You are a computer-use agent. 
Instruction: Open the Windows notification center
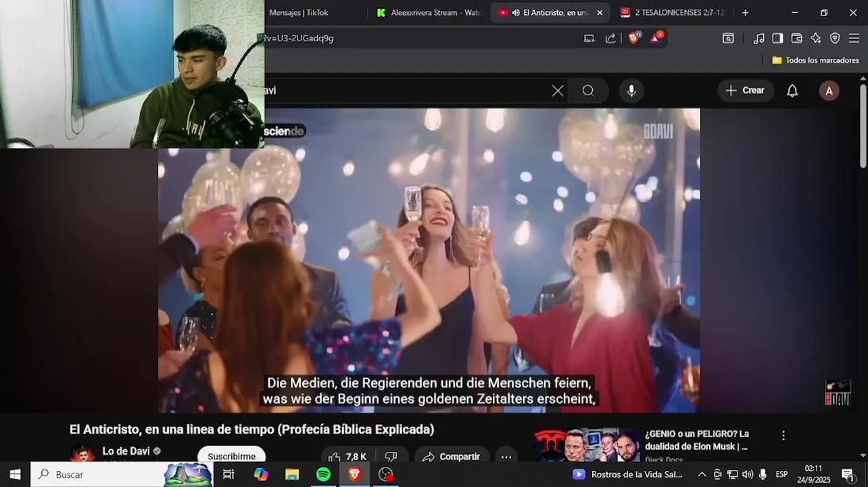pyautogui.click(x=847, y=474)
